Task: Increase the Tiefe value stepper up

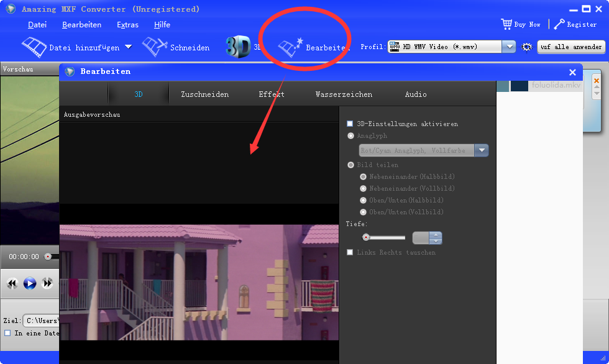Action: pos(436,234)
